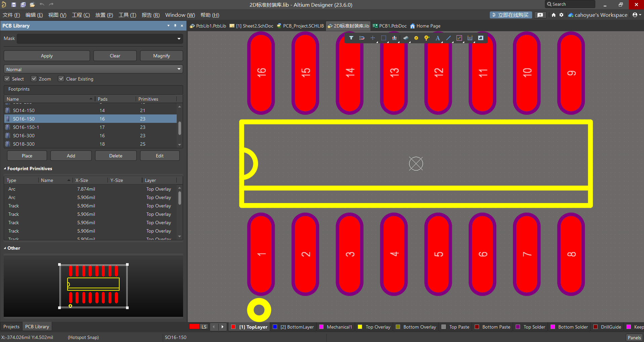Collapse the Footprint Primitives section
The height and width of the screenshot is (342, 644).
coord(5,168)
